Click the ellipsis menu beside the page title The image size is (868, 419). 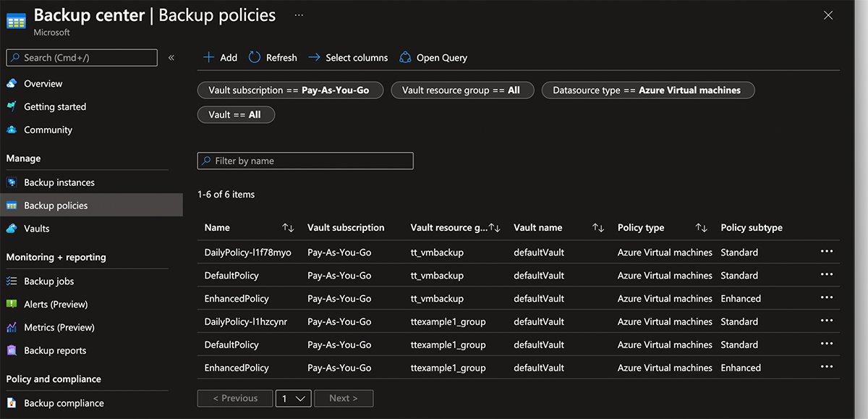(299, 14)
